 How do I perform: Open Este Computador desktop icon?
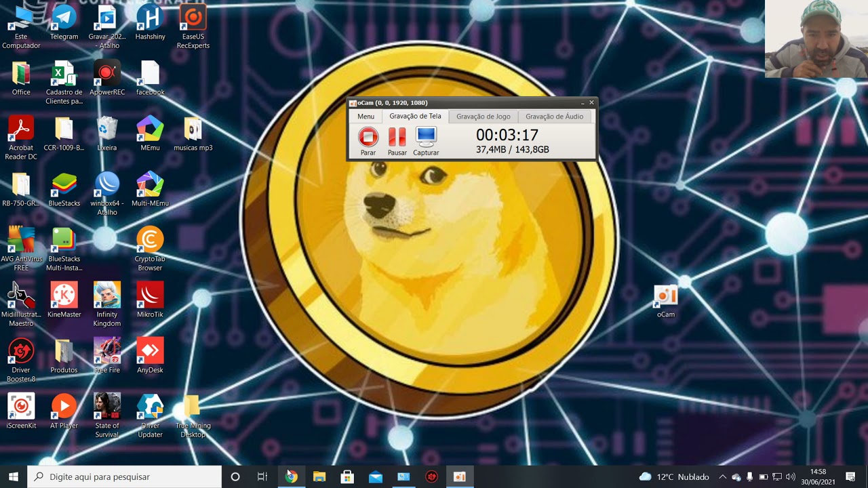(21, 27)
